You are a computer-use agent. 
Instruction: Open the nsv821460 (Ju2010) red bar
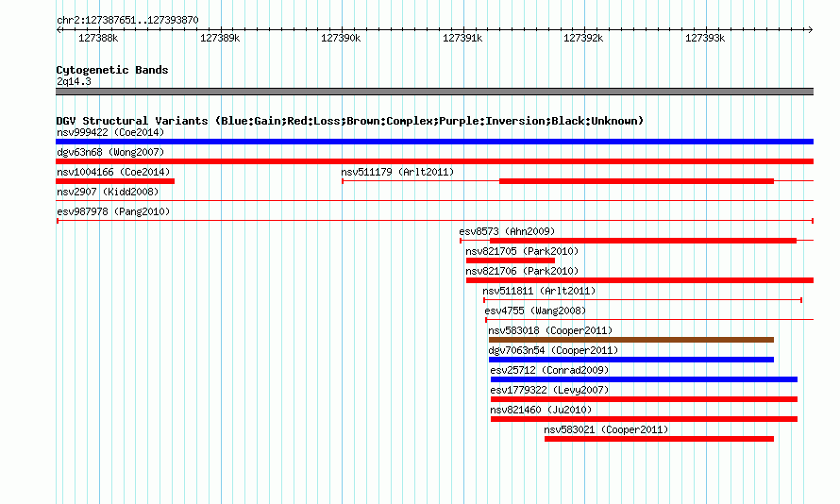click(644, 419)
